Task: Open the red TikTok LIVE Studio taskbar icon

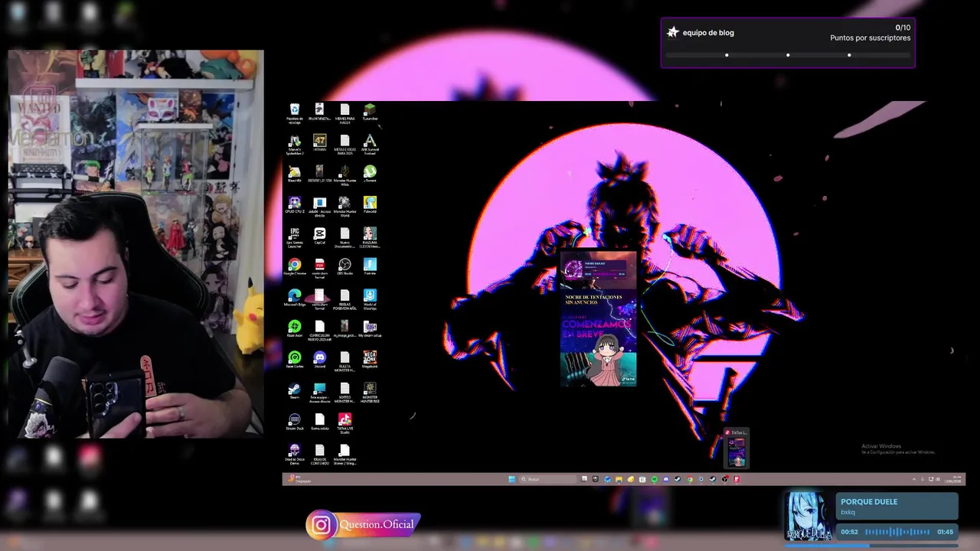Action: pos(737,479)
